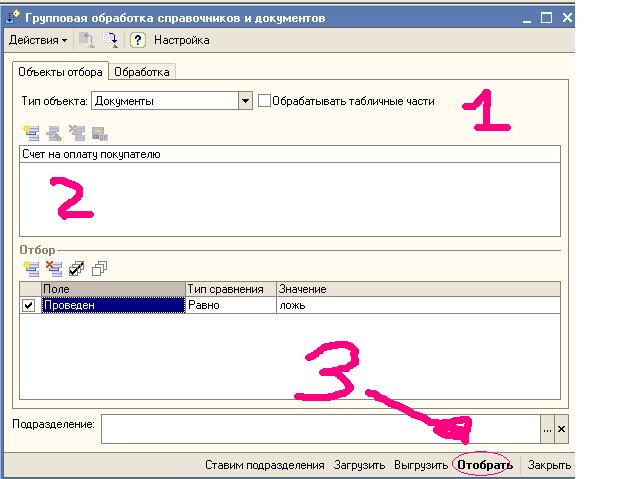Open the Действия menu
640x479 pixels.
(x=38, y=40)
